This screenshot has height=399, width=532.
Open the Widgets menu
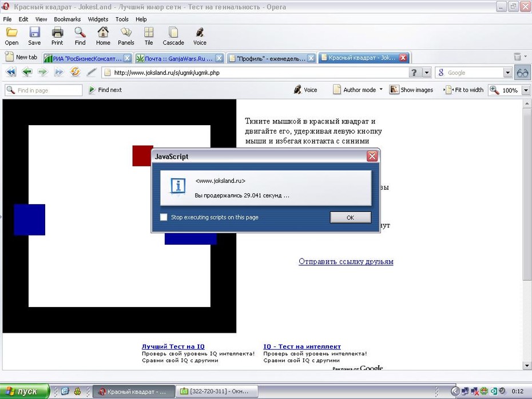98,19
